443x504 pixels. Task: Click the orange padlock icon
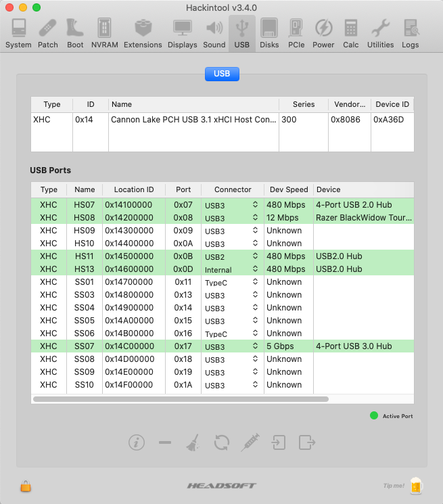(26, 486)
